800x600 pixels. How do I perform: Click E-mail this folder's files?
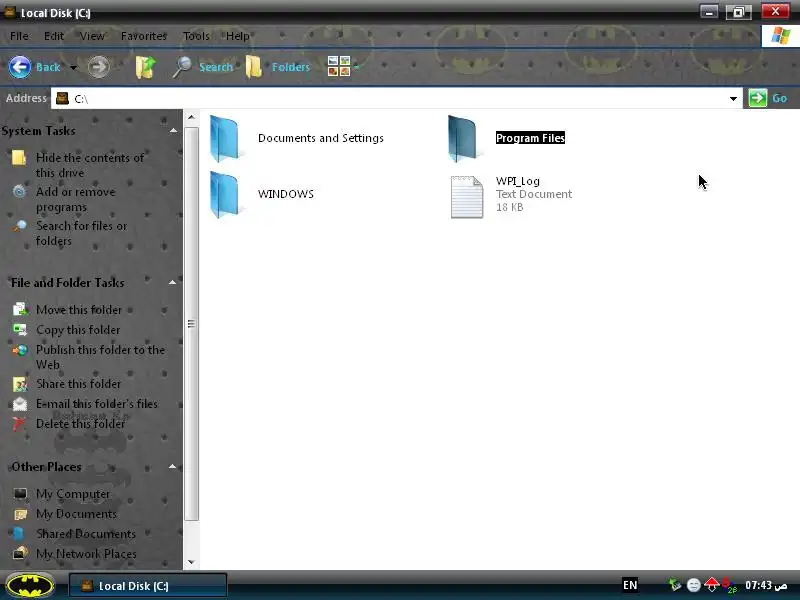click(x=97, y=404)
